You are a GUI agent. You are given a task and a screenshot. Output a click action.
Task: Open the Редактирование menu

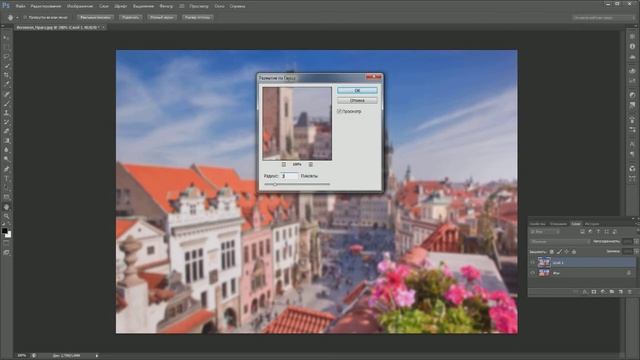pos(45,6)
